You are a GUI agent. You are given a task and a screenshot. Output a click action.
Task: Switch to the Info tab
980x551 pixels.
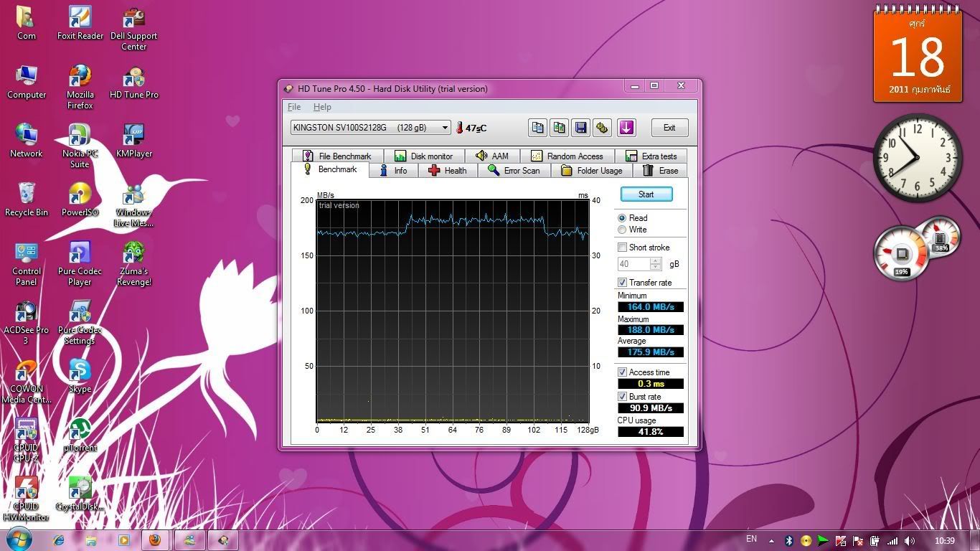pyautogui.click(x=393, y=171)
